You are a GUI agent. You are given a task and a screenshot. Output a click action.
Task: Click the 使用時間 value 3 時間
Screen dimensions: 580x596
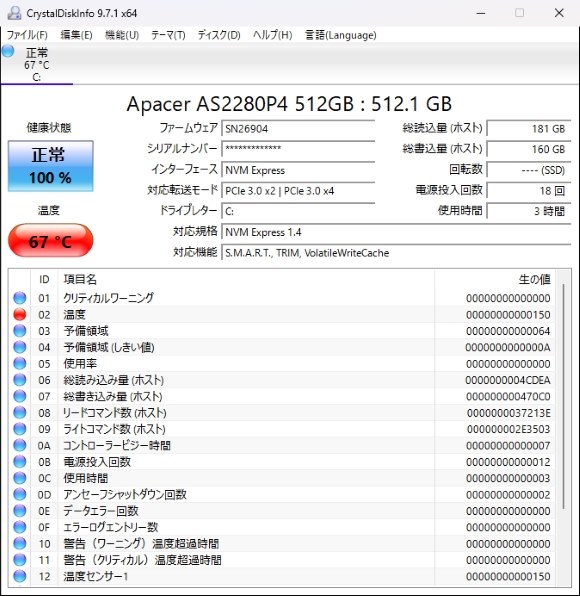529,211
